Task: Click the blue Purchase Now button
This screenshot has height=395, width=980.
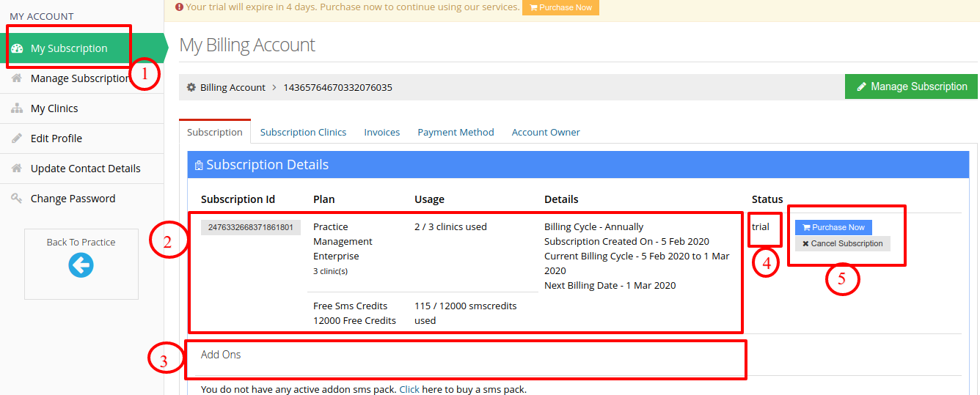Action: [833, 227]
